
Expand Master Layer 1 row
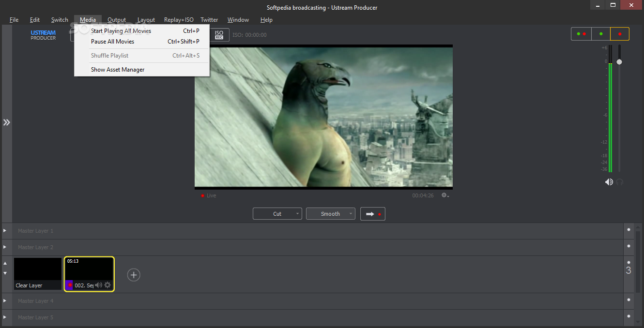pyautogui.click(x=5, y=231)
